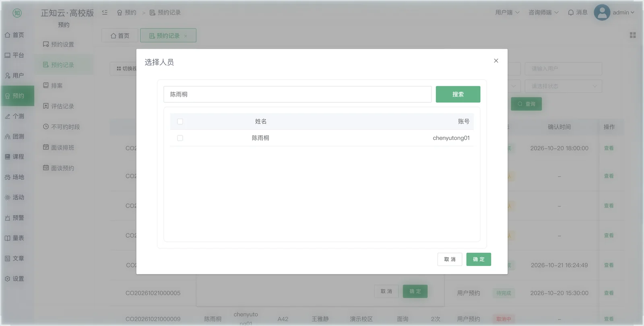Select 不可约时段 in the submenu
Image resolution: width=644 pixels, height=326 pixels.
pos(62,127)
